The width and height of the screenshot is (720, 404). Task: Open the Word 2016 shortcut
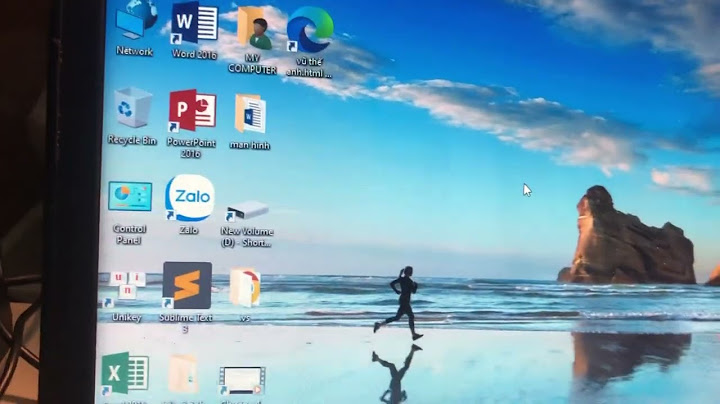194,23
